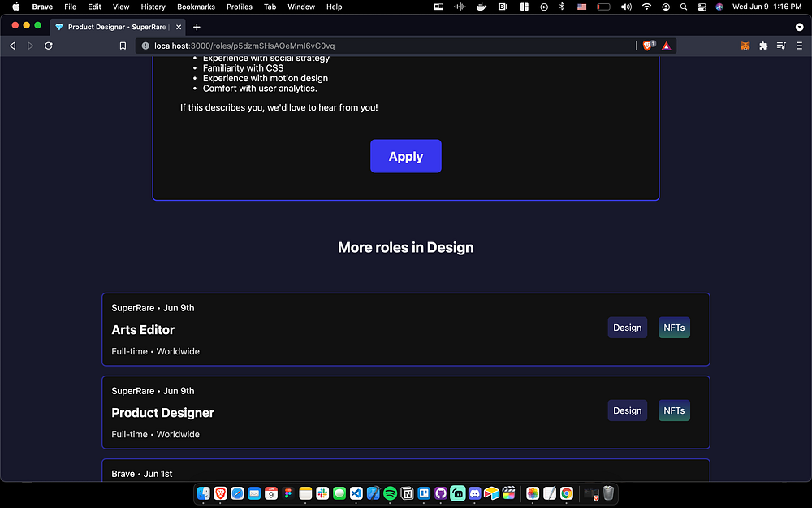Expand the tab search dropdown arrow
This screenshot has width=812, height=508.
[x=799, y=27]
